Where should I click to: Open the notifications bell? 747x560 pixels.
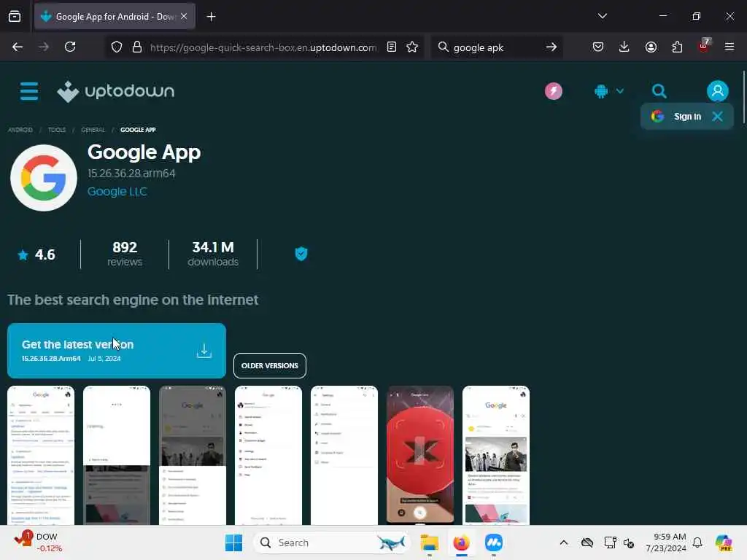(697, 542)
